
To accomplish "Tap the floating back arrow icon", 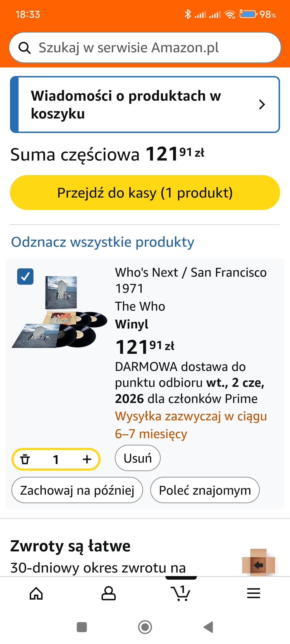I will point(258,565).
